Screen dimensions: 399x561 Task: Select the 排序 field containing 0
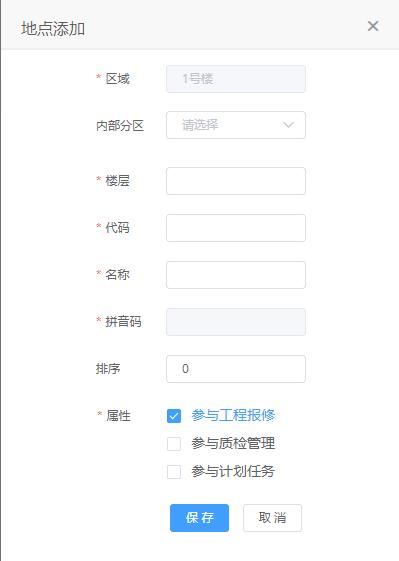point(236,369)
